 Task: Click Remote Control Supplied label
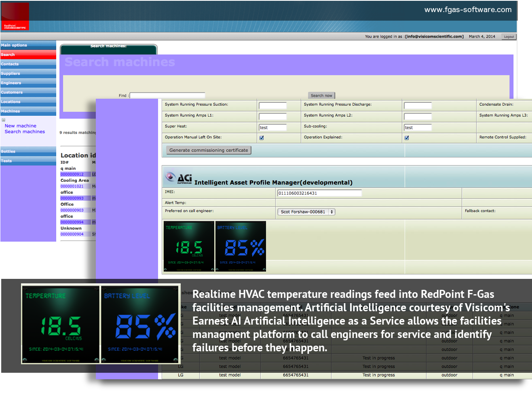(502, 137)
